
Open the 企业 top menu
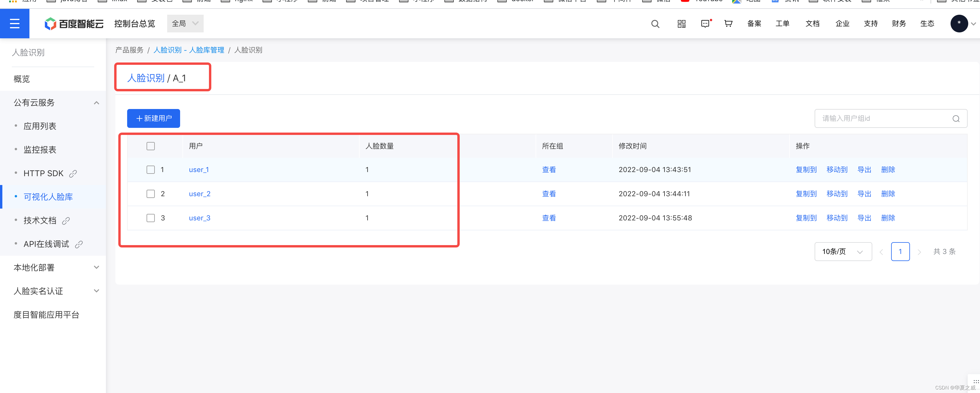pyautogui.click(x=842, y=24)
